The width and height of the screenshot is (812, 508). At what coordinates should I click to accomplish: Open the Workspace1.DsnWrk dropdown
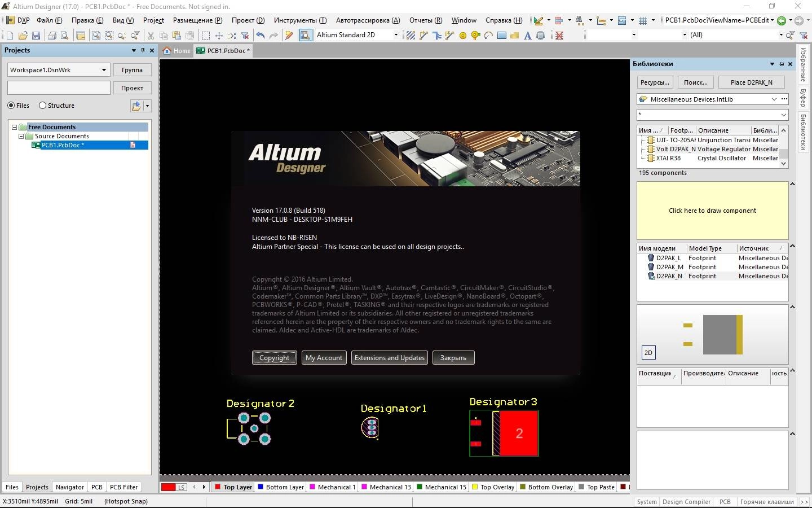point(104,70)
